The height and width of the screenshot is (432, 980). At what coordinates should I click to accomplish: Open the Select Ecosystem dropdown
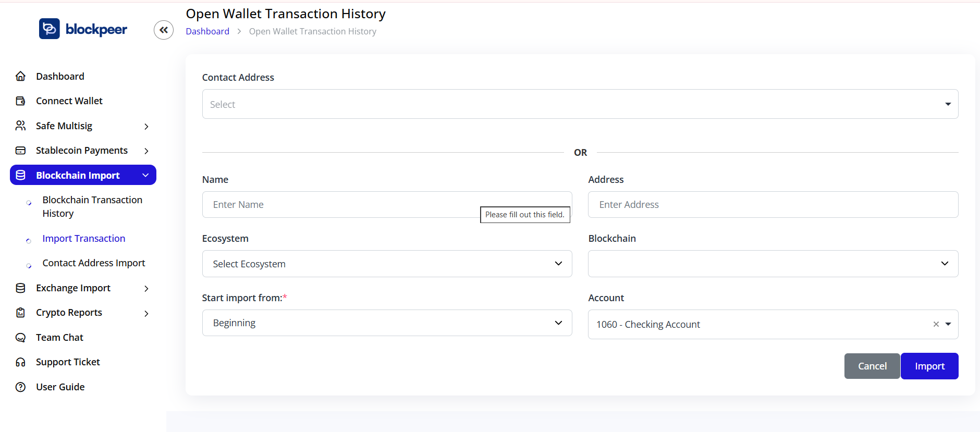[x=387, y=264]
